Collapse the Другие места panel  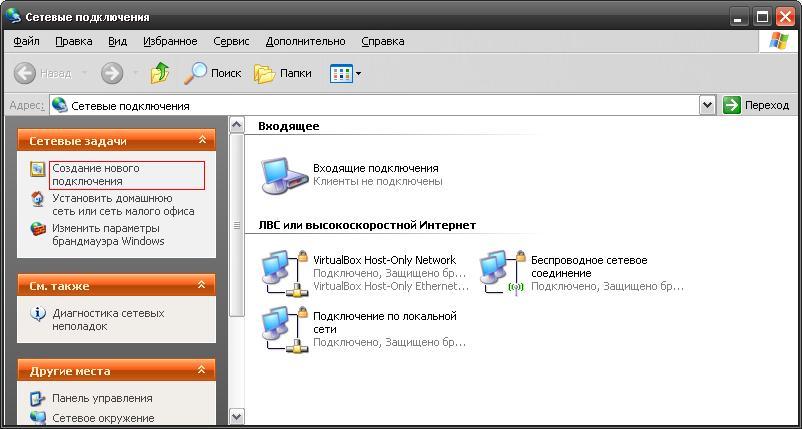pyautogui.click(x=202, y=370)
